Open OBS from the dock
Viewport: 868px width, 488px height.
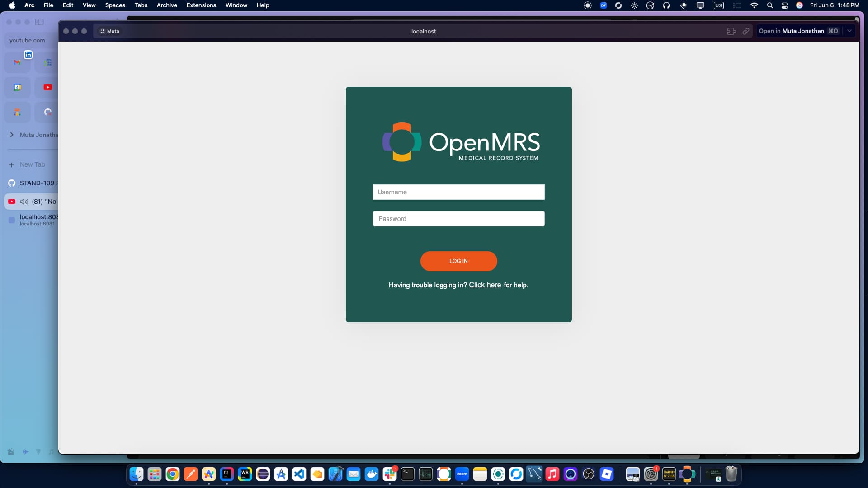tap(589, 474)
